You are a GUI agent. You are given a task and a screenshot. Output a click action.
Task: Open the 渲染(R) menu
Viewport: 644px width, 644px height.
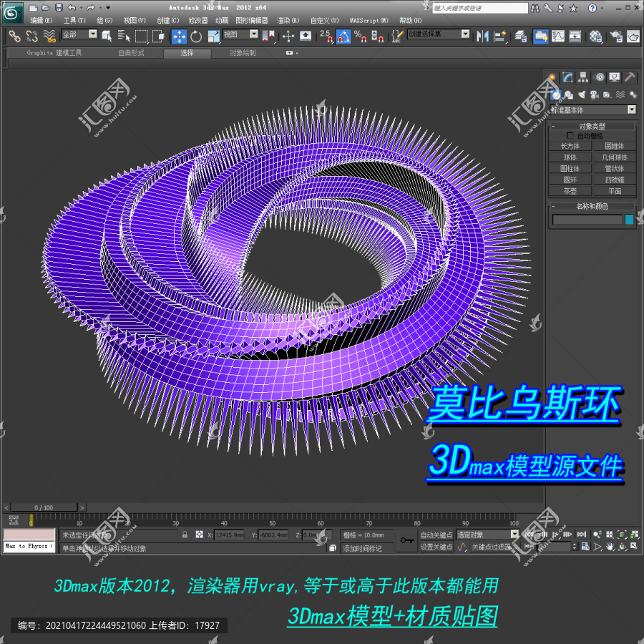tap(288, 20)
